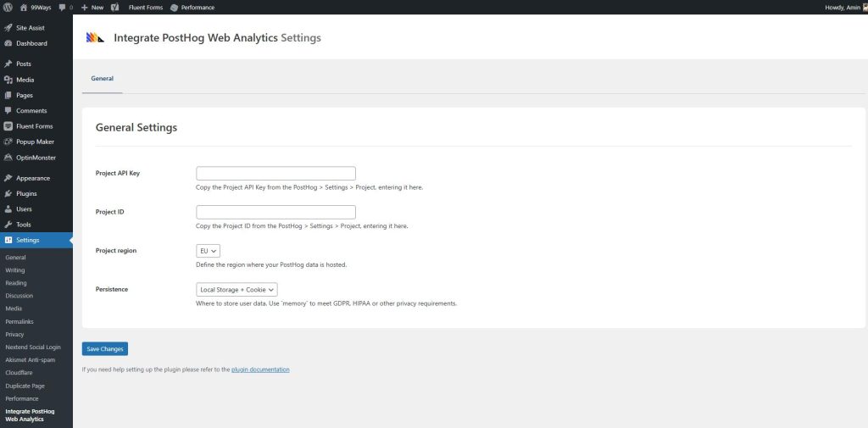Viewport: 868px width, 428px height.
Task: Click the Media library icon
Action: 8,80
